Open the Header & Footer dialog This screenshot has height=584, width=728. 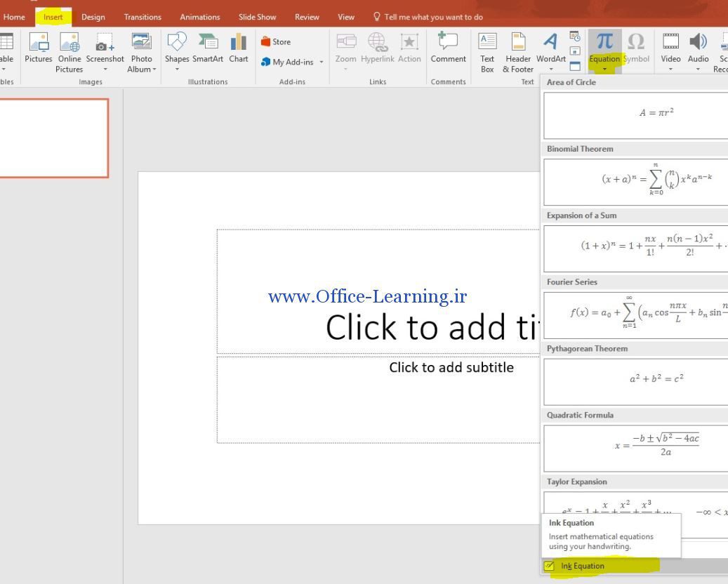[x=517, y=49]
